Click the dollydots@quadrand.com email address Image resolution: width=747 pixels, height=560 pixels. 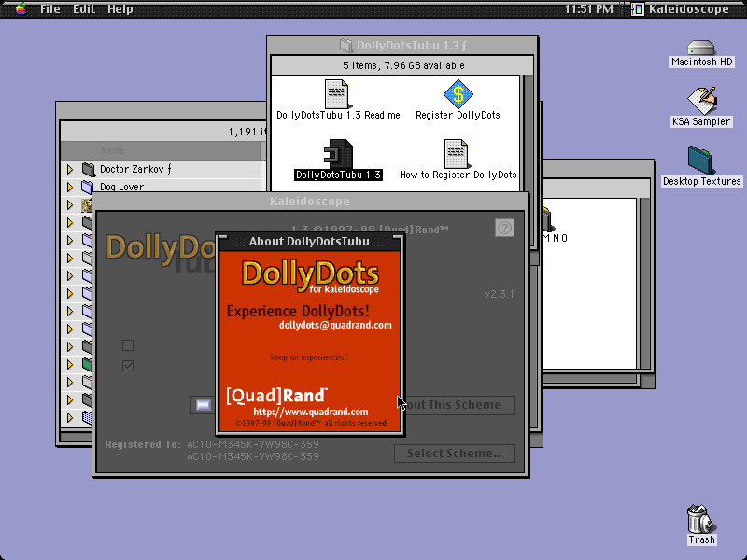[335, 325]
